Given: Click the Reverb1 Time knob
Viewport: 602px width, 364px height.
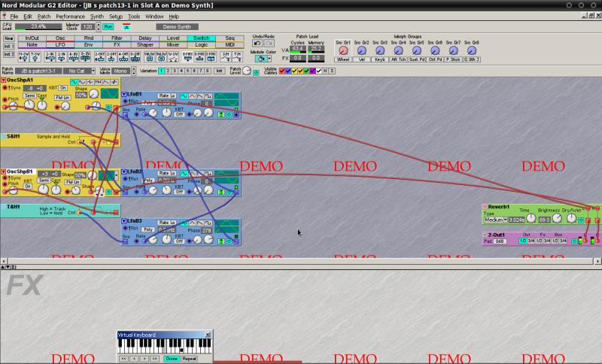Looking at the screenshot, I should click(x=531, y=218).
